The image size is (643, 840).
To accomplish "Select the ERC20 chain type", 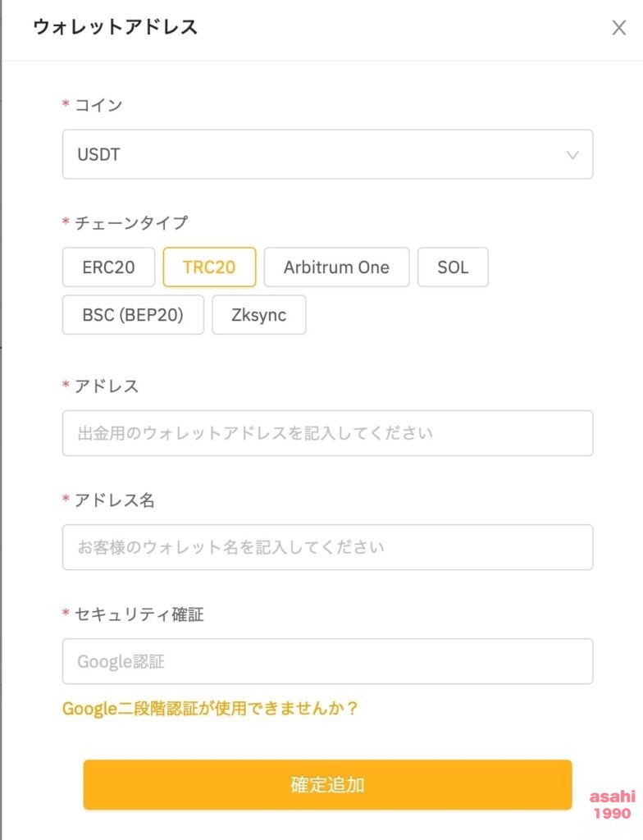I will pyautogui.click(x=109, y=267).
